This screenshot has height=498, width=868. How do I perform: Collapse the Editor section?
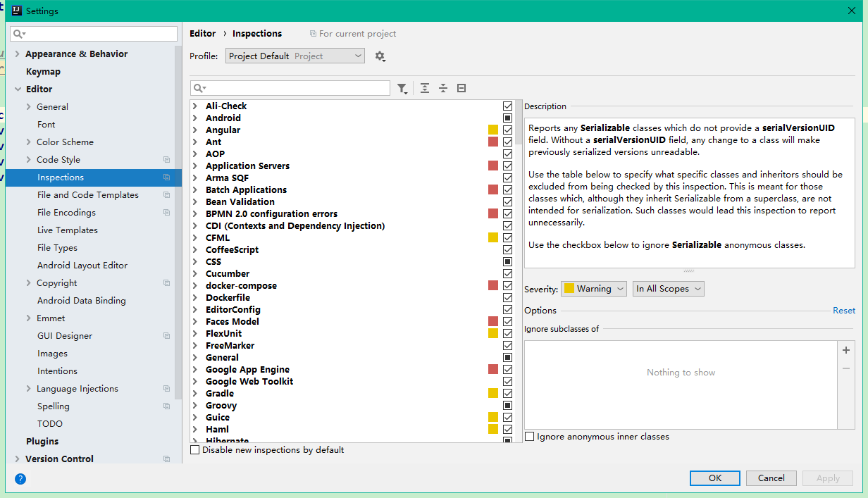17,89
